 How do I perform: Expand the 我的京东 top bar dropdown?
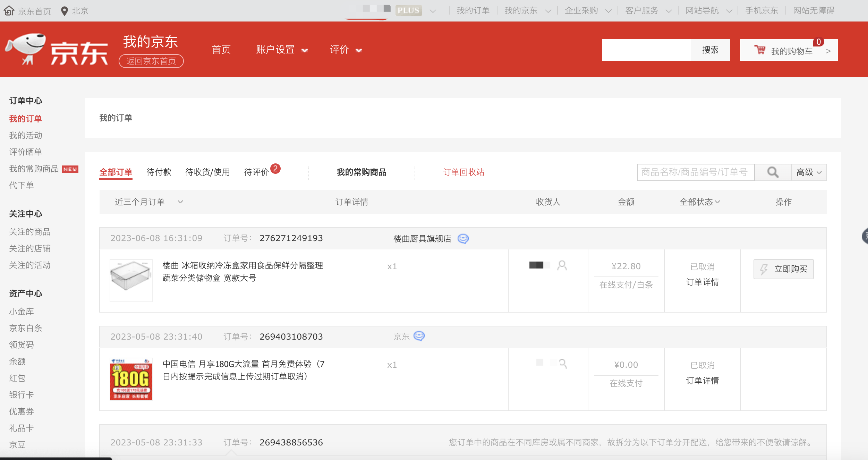point(548,11)
